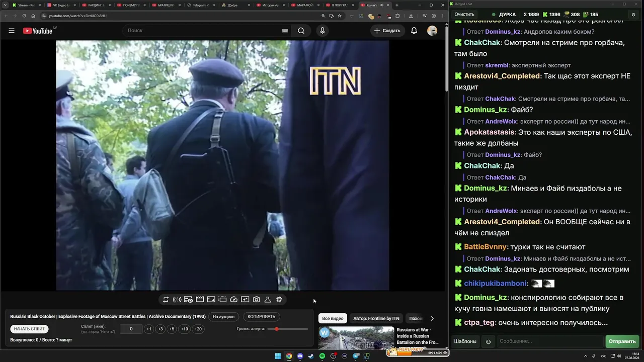Add 10 minutes to split with '+10'
Viewport: 644px width, 362px height.
185,329
